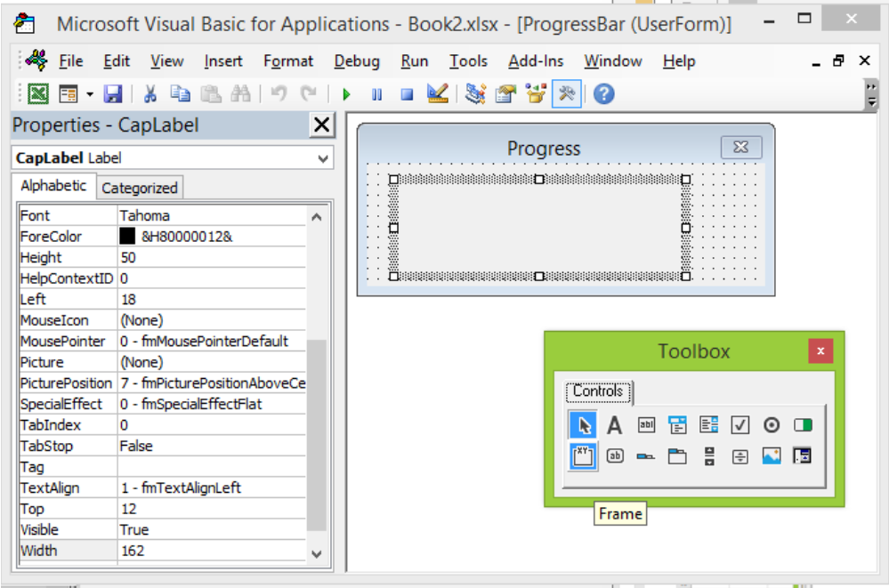Click the Break pause icon

(x=376, y=94)
